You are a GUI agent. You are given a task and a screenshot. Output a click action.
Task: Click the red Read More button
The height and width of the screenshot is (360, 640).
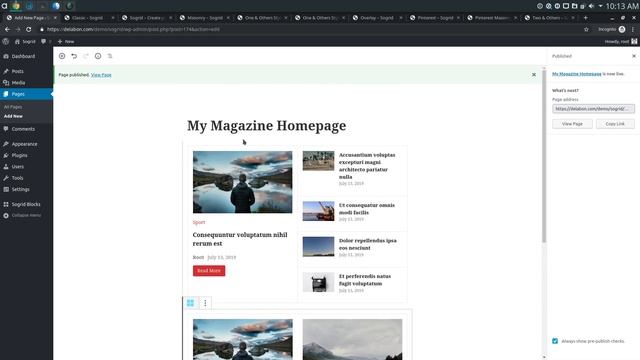coord(209,271)
